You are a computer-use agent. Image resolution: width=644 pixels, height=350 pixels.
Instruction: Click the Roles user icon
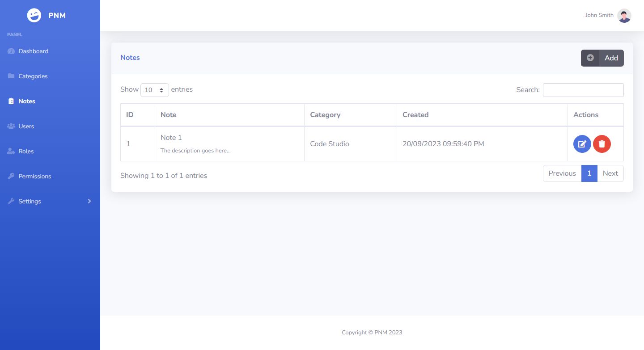tap(11, 151)
